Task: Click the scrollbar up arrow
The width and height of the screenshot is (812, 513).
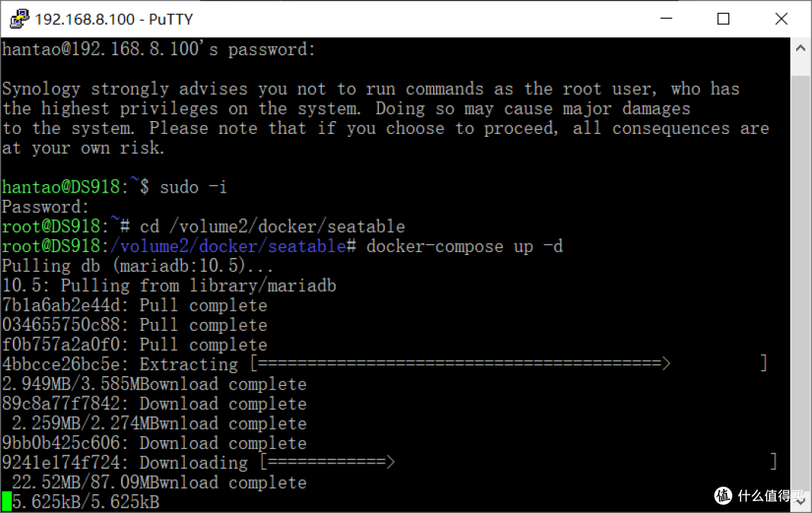Action: click(801, 46)
